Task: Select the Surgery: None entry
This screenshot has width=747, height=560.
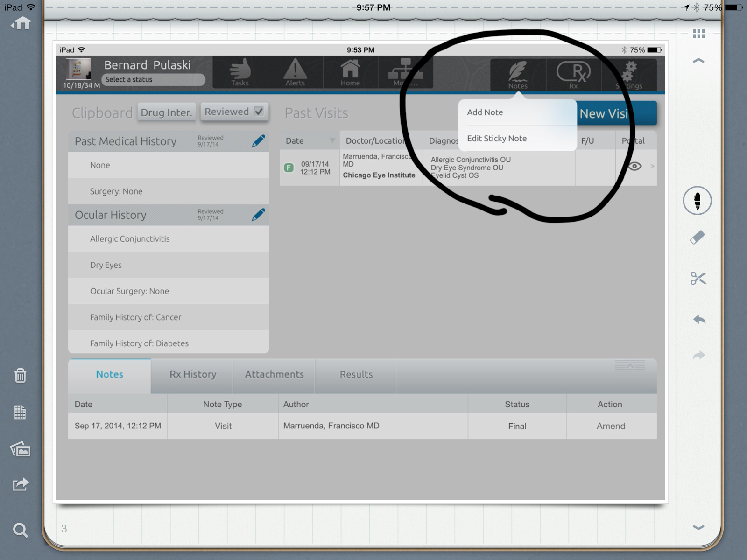Action: click(169, 191)
